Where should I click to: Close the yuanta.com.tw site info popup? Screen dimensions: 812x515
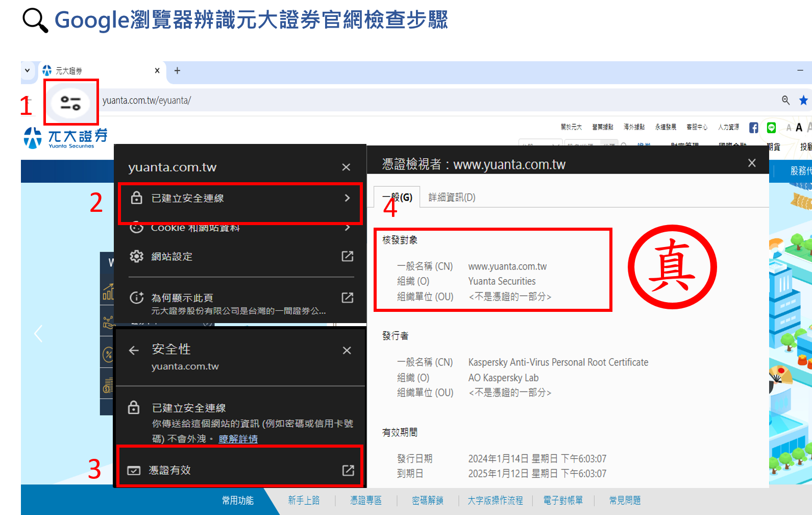(346, 167)
